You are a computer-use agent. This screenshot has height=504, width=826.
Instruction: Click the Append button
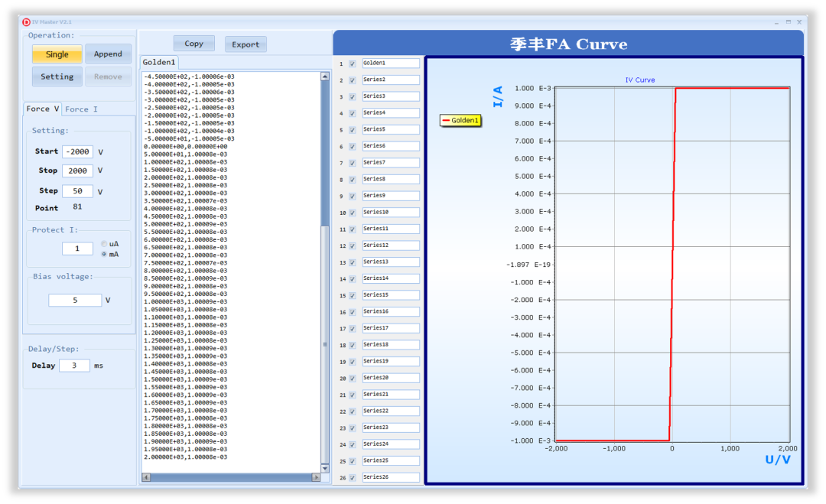coord(108,54)
